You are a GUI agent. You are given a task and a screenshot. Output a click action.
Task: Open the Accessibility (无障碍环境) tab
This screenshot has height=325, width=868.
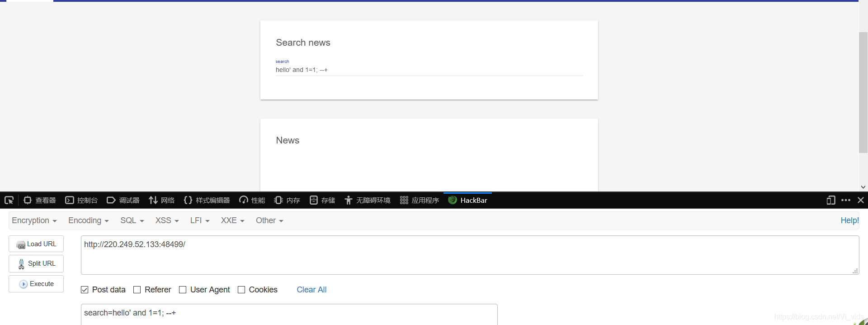(368, 200)
